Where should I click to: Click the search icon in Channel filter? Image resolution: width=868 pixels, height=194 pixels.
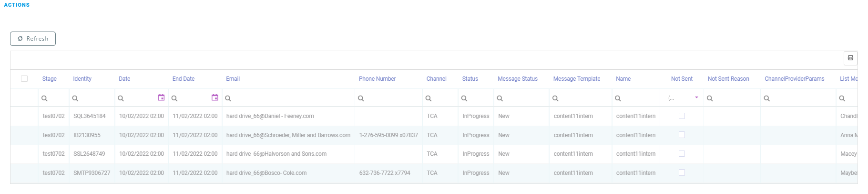tap(429, 98)
